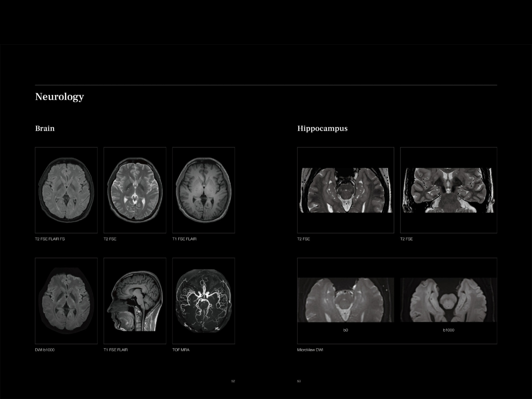Select the Hippocampus section title

[323, 128]
